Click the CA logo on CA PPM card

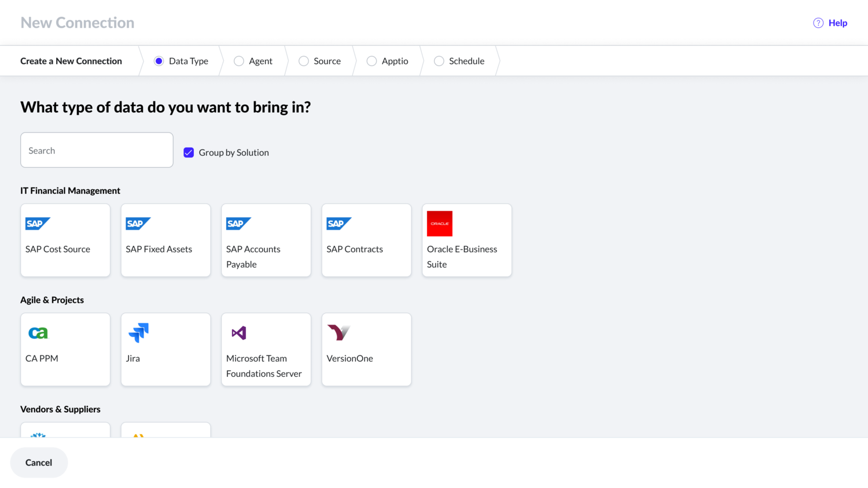tap(38, 333)
